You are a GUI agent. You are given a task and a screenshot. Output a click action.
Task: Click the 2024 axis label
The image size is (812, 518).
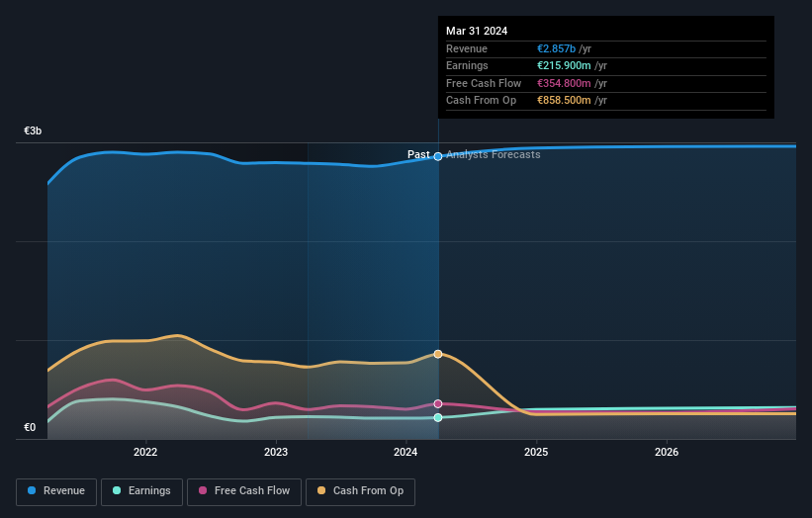click(406, 453)
